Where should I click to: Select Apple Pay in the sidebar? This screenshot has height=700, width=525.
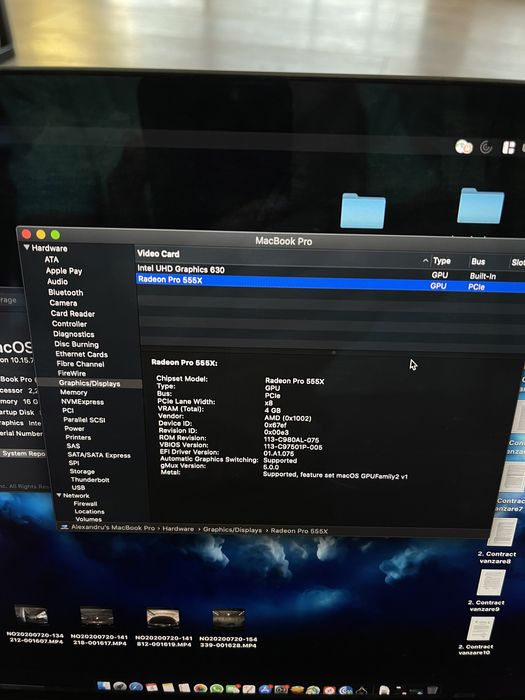click(x=63, y=271)
